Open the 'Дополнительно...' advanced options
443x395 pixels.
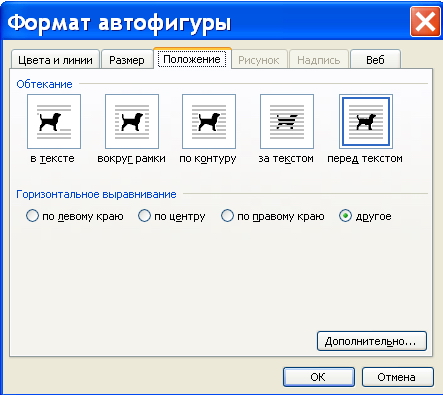coord(372,341)
